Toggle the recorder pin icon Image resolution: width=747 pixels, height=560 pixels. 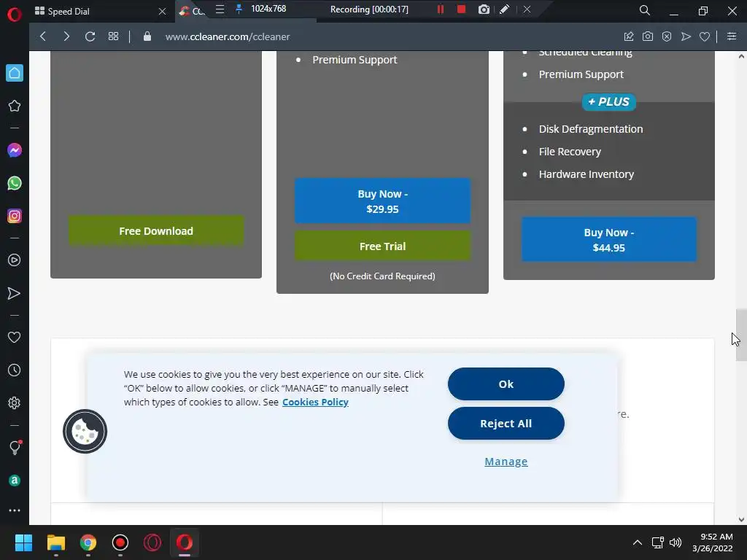point(239,9)
